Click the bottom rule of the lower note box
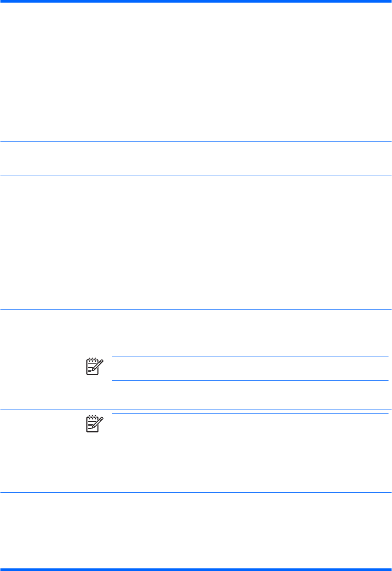This screenshot has width=392, height=571. click(250, 438)
